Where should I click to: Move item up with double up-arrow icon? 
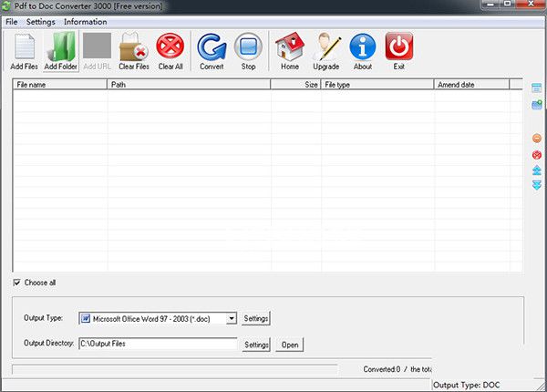(537, 170)
